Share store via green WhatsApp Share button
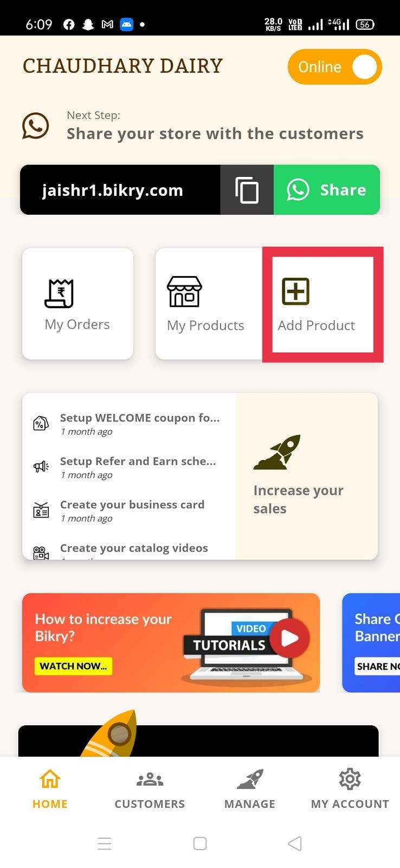This screenshot has height=868, width=400. point(327,190)
